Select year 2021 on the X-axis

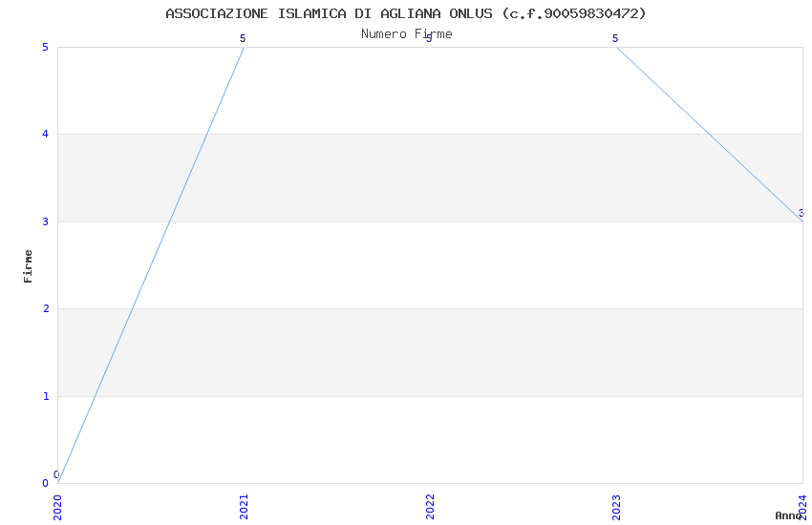pyautogui.click(x=244, y=507)
